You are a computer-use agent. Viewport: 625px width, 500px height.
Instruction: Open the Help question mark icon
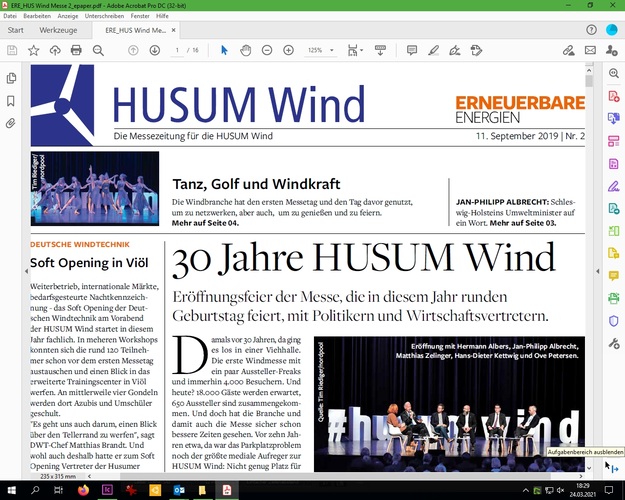(x=592, y=30)
